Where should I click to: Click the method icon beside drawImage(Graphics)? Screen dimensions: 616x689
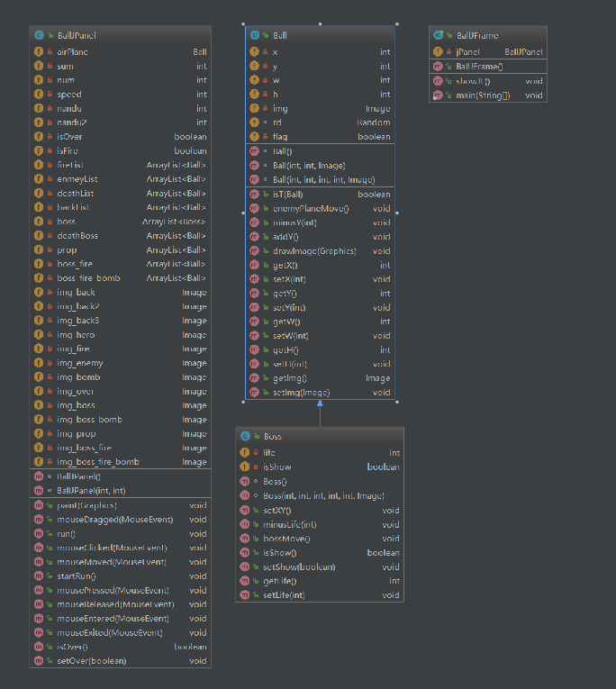click(254, 251)
